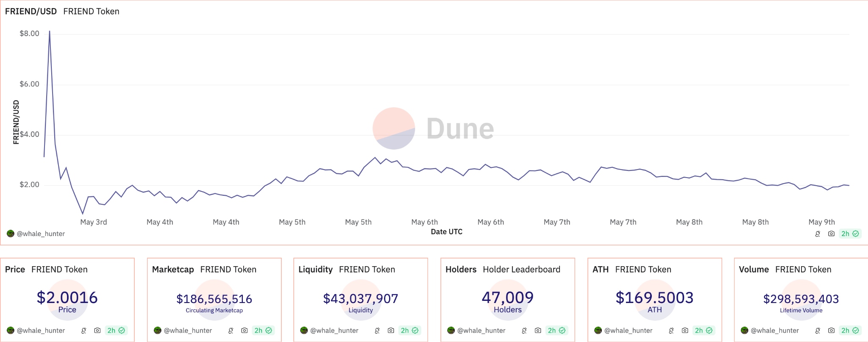868x342 pixels.
Task: Click the 2h refresh badge on Volume card
Action: pos(850,330)
